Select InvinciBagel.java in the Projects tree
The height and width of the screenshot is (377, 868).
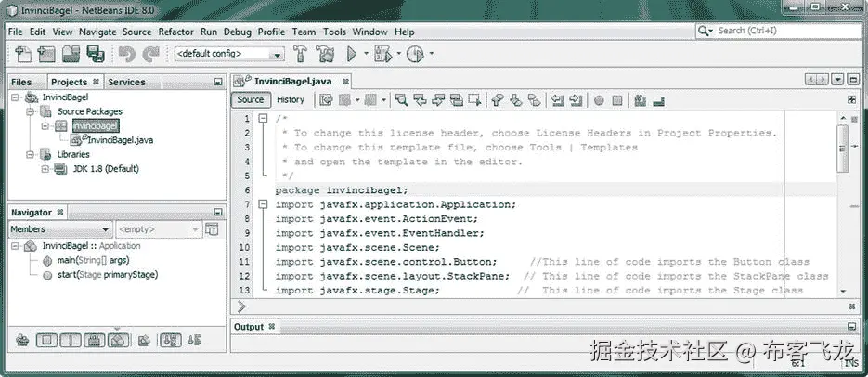[x=120, y=140]
